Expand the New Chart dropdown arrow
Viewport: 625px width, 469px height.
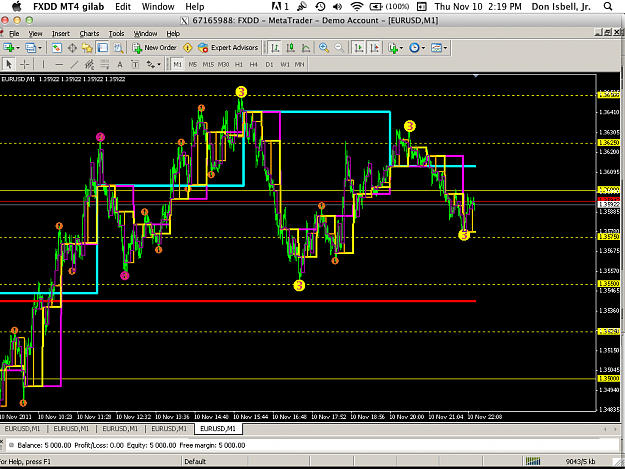(18, 48)
